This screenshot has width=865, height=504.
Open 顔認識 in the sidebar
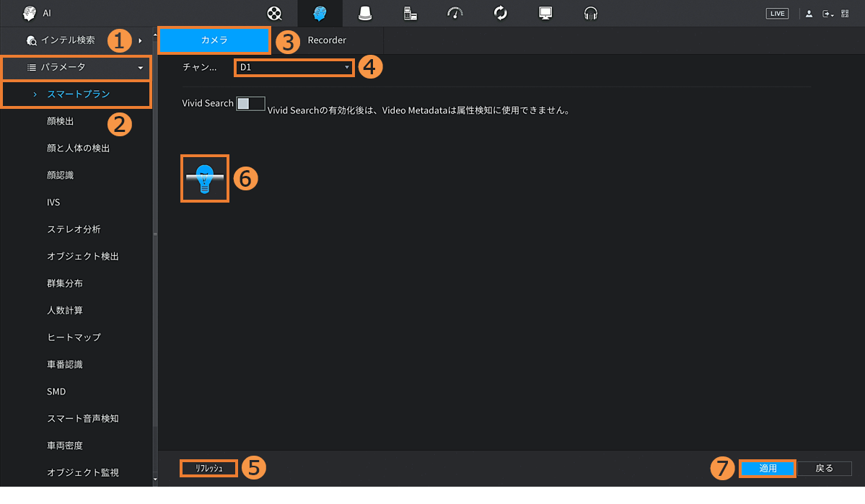point(61,175)
